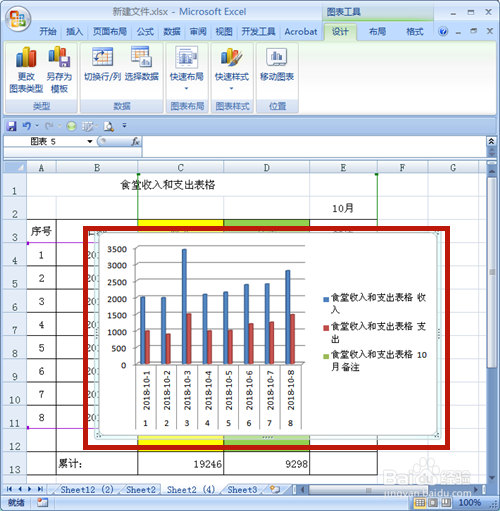Viewport: 500px width, 511px height.
Task: Click cell with total 9298
Action: (266, 463)
